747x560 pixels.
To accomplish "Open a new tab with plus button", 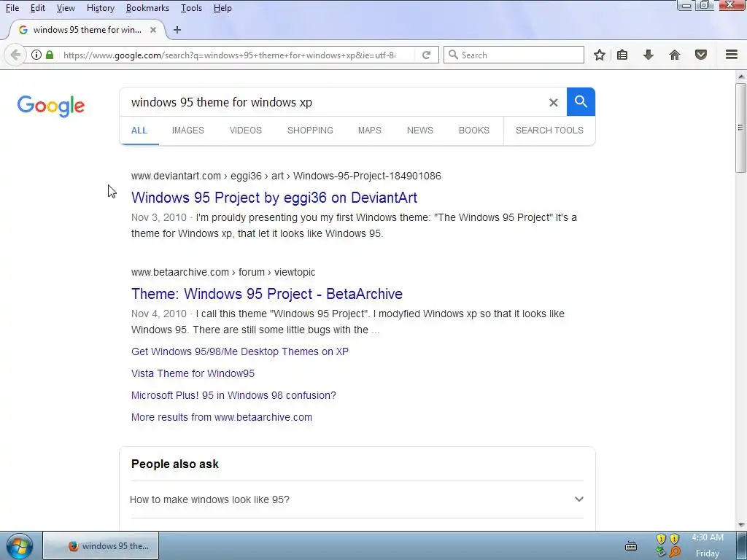I will tap(177, 29).
